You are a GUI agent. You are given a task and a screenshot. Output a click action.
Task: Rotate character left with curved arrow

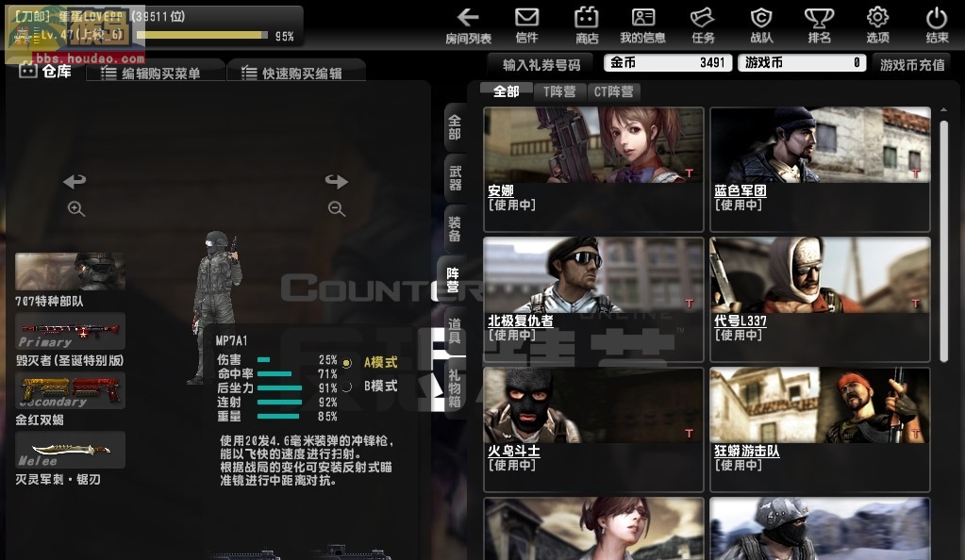tap(75, 181)
